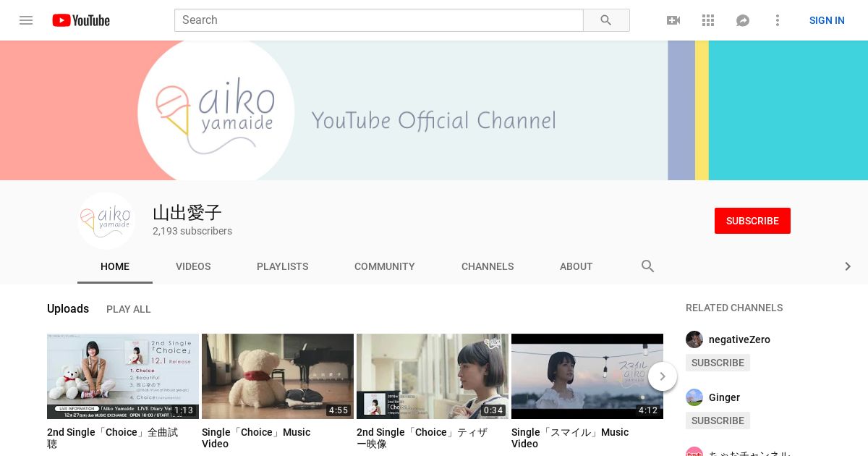The height and width of the screenshot is (456, 868).
Task: Advance uploads carousel with next arrow
Action: (x=663, y=376)
